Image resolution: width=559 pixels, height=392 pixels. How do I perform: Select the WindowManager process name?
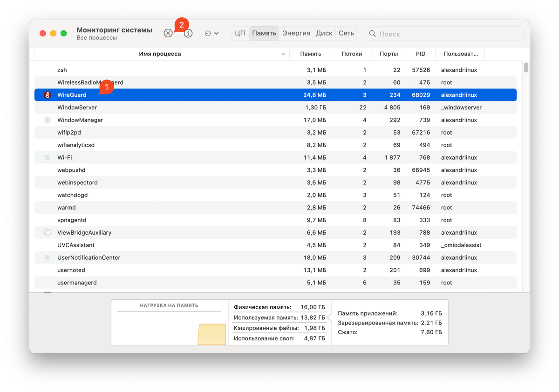tap(80, 120)
